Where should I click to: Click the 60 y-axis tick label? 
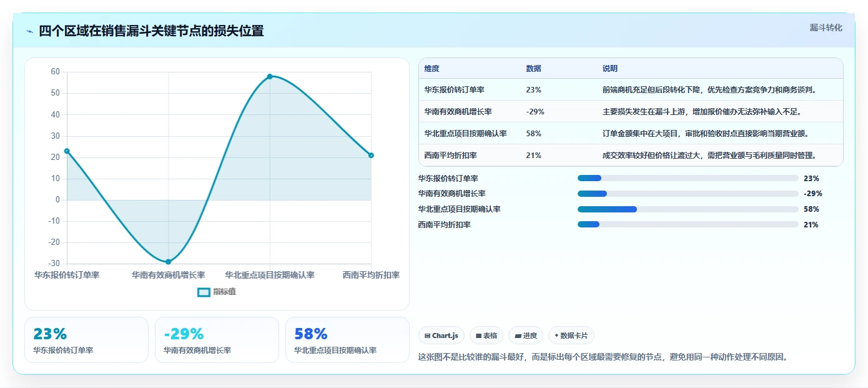pyautogui.click(x=56, y=72)
